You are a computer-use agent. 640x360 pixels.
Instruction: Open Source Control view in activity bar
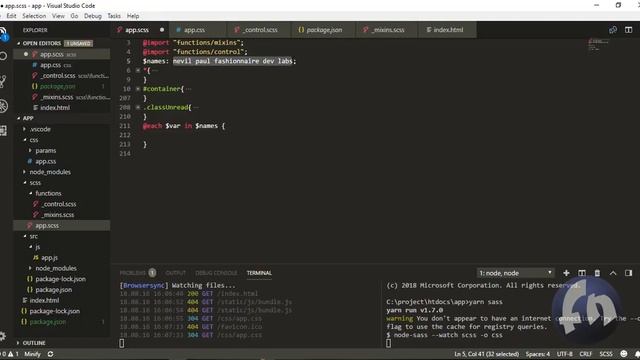[3, 81]
